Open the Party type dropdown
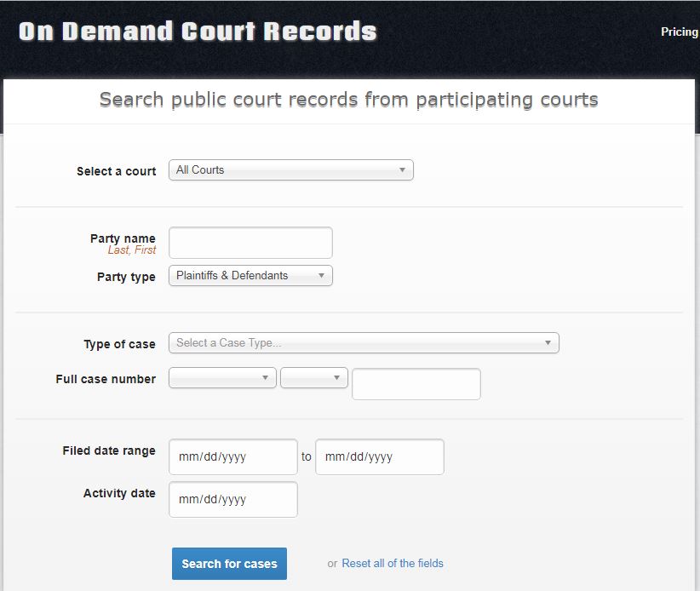 click(x=250, y=275)
